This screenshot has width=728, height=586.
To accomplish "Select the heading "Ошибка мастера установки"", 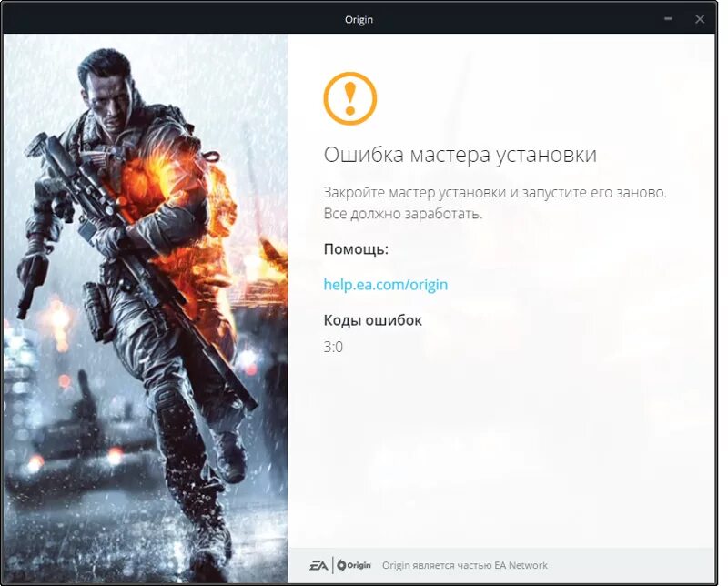I will [x=460, y=155].
